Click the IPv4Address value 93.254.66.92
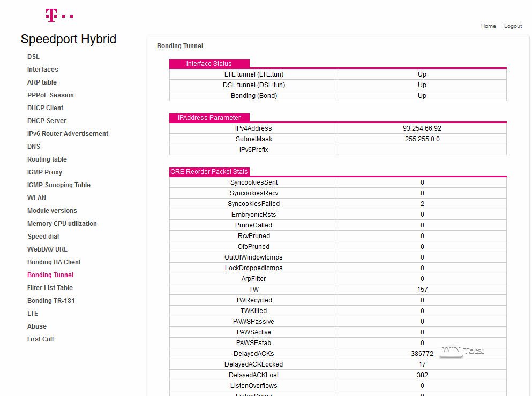Screen dimensions: 532x396 pos(422,128)
